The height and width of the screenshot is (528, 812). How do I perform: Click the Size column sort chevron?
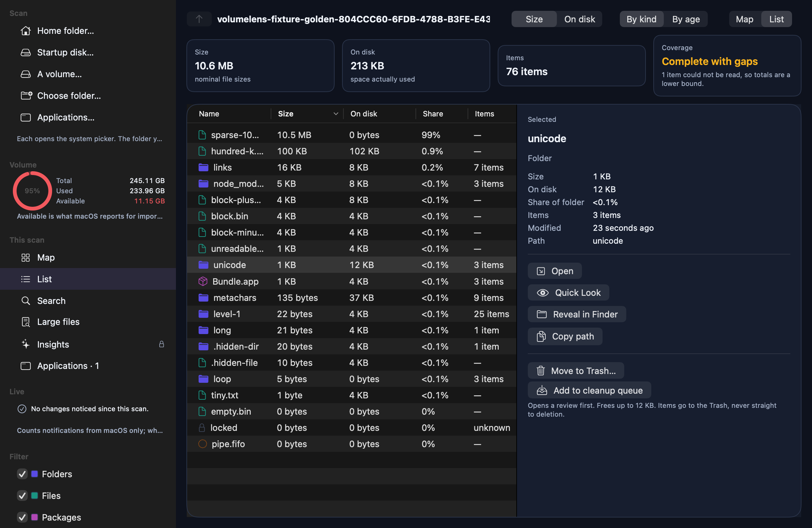[x=336, y=114]
